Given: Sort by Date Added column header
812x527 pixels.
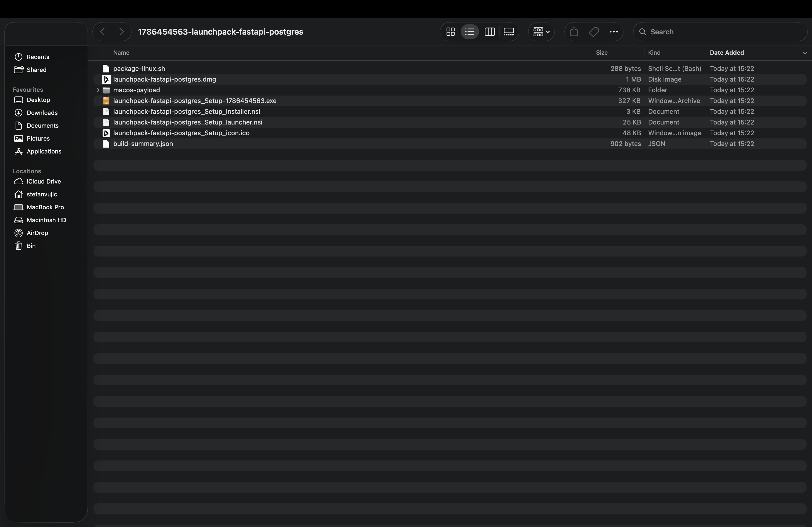Looking at the screenshot, I should pyautogui.click(x=727, y=53).
